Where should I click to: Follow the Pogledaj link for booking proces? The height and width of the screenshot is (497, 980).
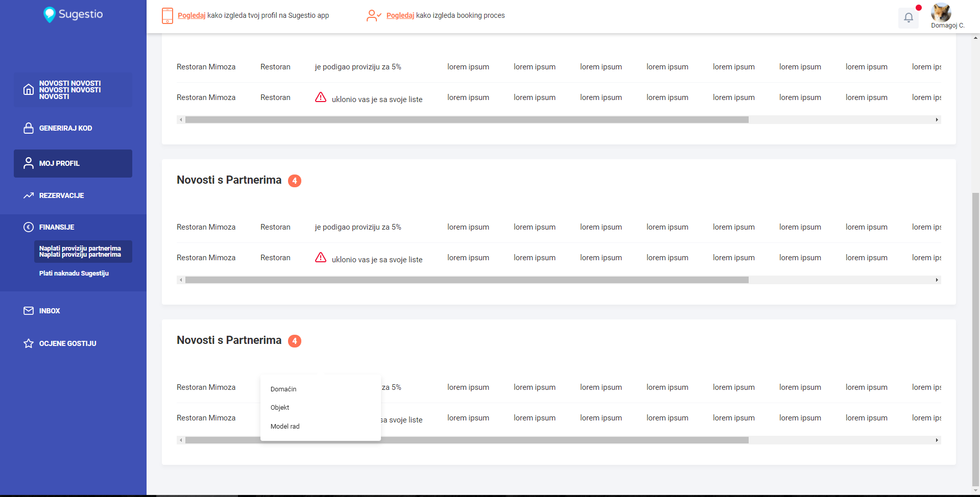click(400, 16)
